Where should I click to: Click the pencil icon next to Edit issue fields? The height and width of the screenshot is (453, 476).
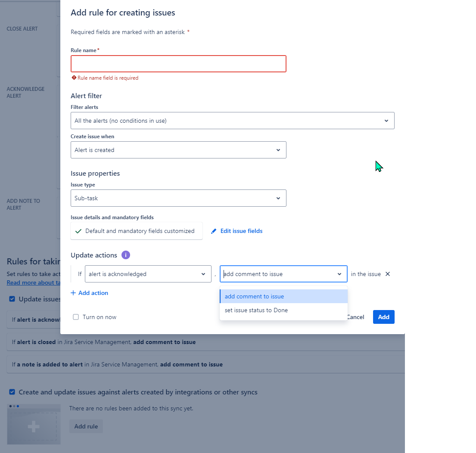click(x=214, y=231)
